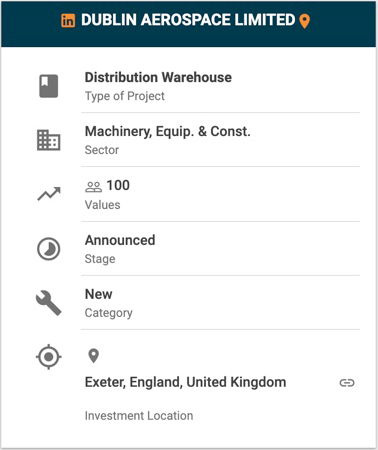Select the Distribution Warehouse text
The height and width of the screenshot is (450, 378).
[158, 77]
